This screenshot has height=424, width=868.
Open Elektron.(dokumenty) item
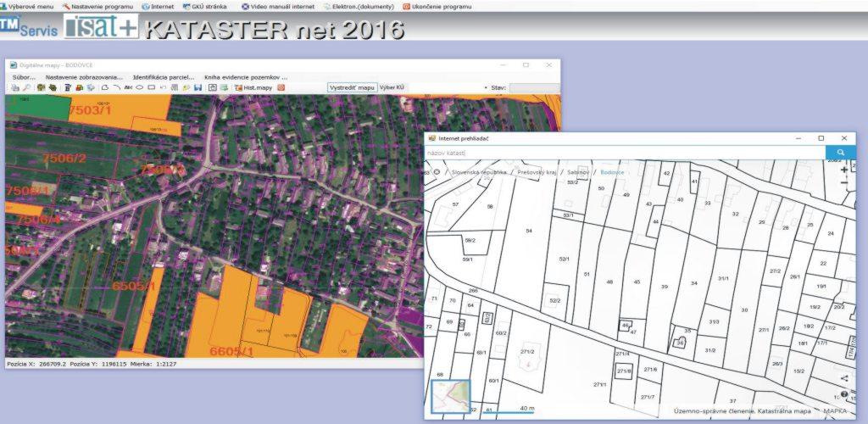tap(359, 7)
